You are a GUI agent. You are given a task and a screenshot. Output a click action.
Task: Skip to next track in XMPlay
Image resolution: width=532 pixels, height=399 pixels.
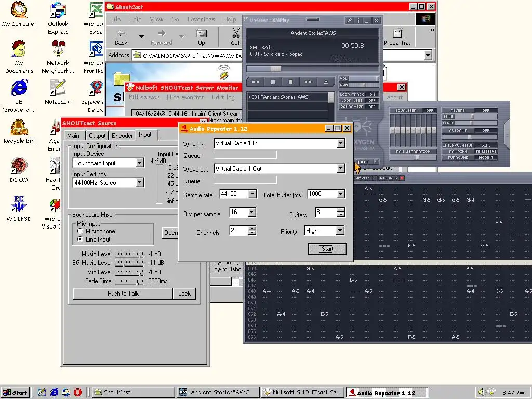click(x=308, y=82)
